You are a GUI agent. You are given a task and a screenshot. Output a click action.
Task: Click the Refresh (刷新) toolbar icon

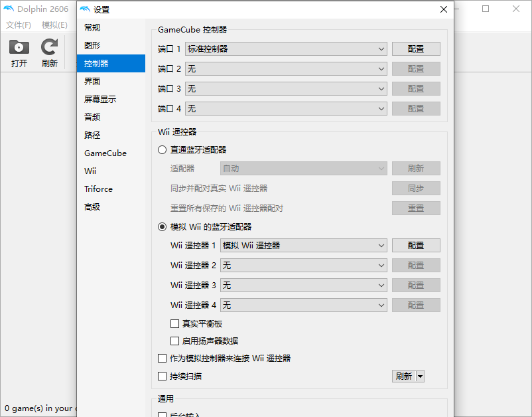click(50, 53)
